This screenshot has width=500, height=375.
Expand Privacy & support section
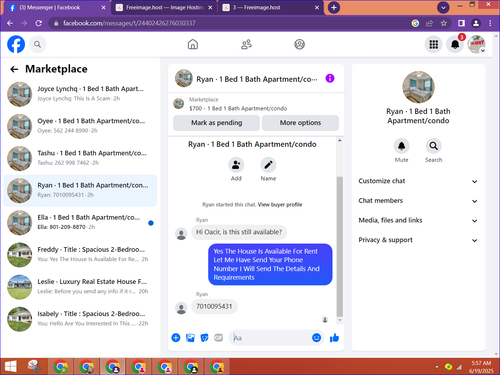418,240
